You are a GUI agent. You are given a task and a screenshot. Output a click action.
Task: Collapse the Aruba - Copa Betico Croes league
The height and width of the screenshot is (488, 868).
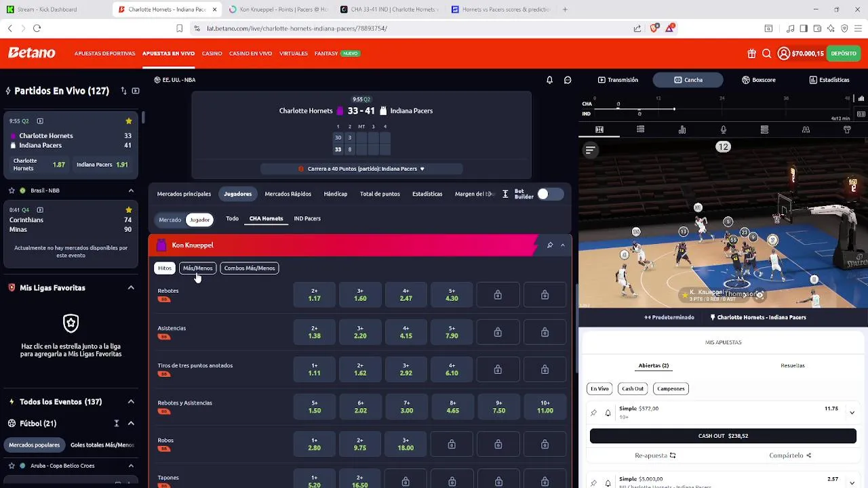pos(131,466)
